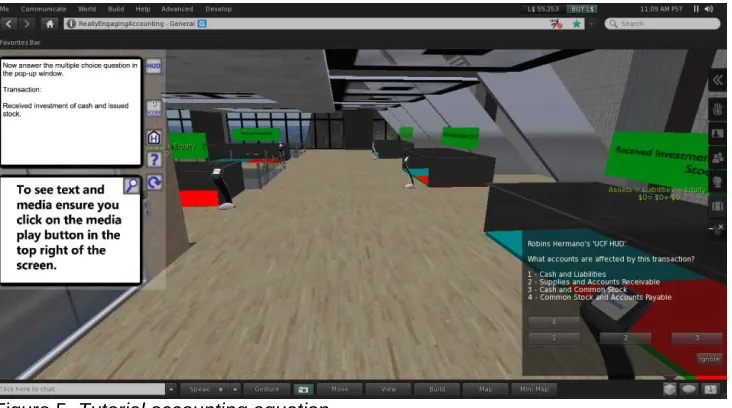Click the Build button in the bottom bar
This screenshot has height=408, width=732.
pos(437,389)
